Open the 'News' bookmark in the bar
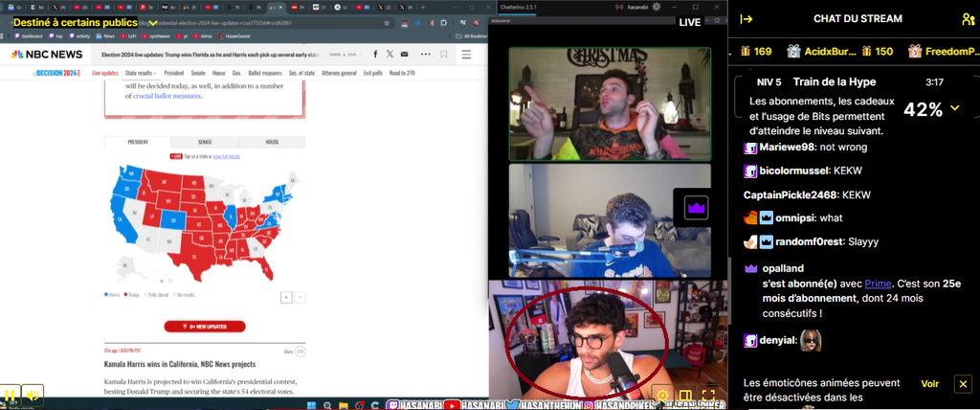Viewport: 980px width, 410px height. click(x=105, y=36)
